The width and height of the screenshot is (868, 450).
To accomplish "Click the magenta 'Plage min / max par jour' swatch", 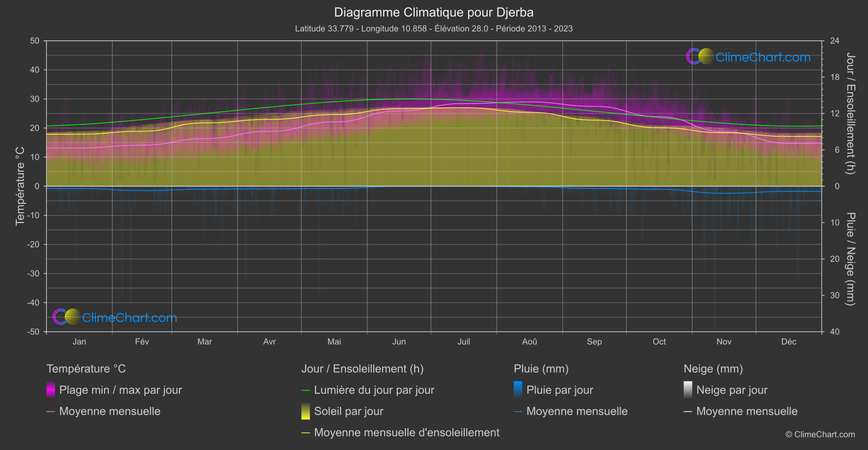I will point(51,390).
